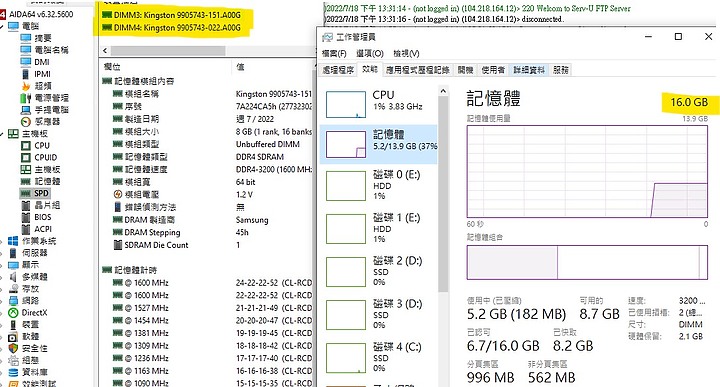Click Task Manager sidebar vertical scrollbar thumb

click(443, 194)
